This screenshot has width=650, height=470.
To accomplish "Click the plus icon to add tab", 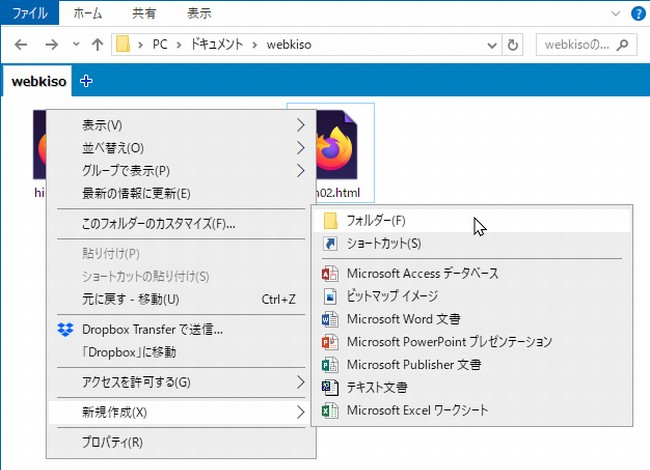I will coord(86,81).
